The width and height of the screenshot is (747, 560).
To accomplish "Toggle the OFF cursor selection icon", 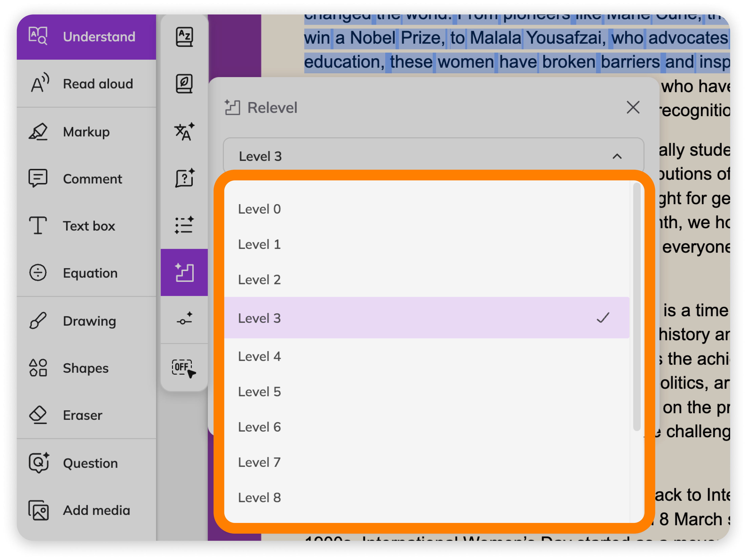I will (x=184, y=368).
